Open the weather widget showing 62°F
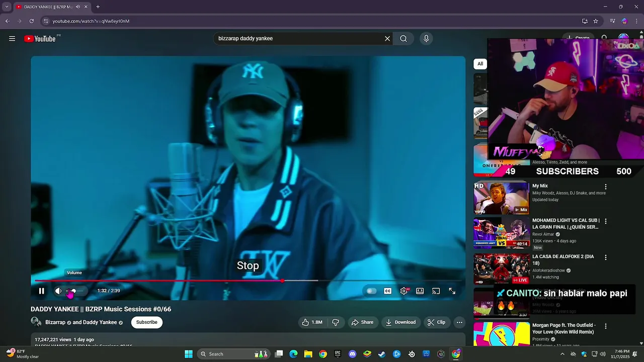The width and height of the screenshot is (644, 362). pyautogui.click(x=23, y=354)
